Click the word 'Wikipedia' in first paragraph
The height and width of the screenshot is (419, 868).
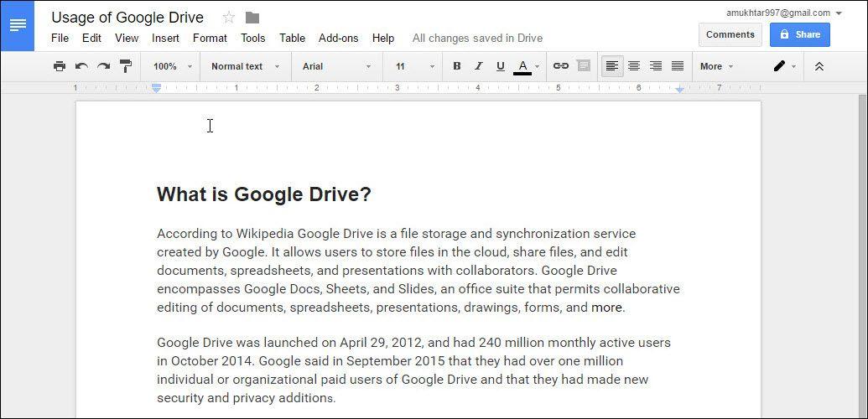point(267,234)
